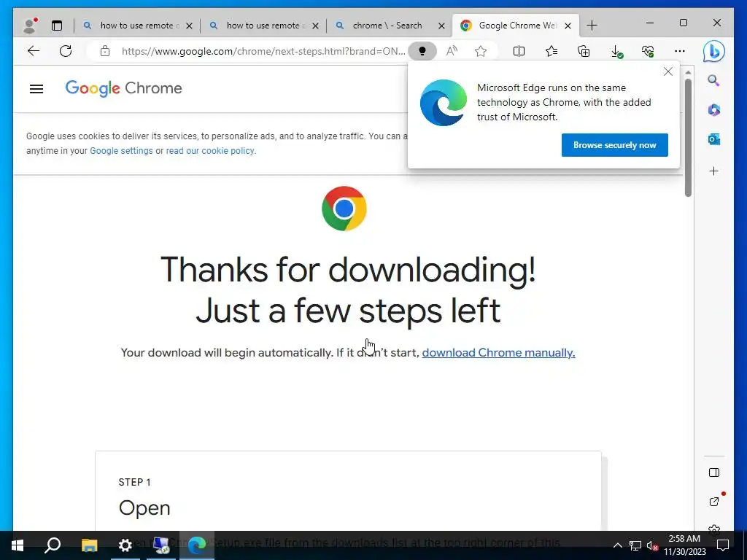
Task: Open split screen icon
Action: point(519,51)
